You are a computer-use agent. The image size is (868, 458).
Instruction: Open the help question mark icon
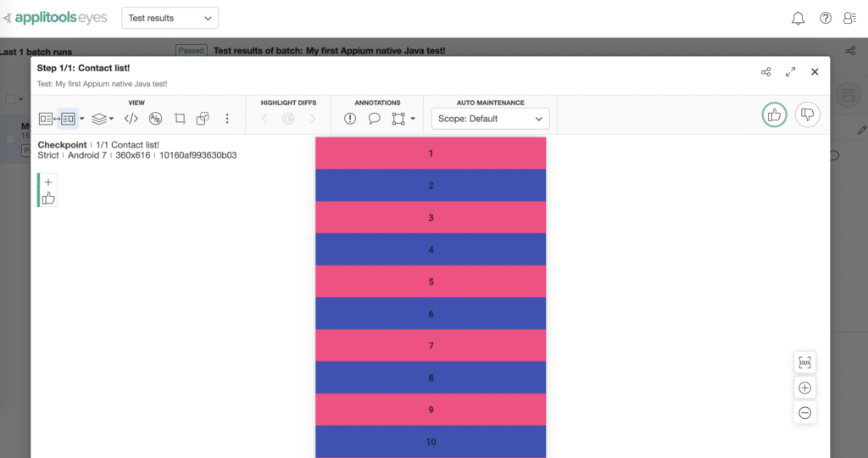[x=826, y=19]
